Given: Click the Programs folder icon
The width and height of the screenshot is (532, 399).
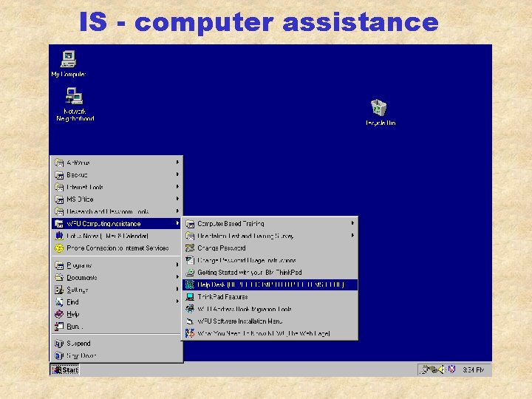Looking at the screenshot, I should [59, 265].
